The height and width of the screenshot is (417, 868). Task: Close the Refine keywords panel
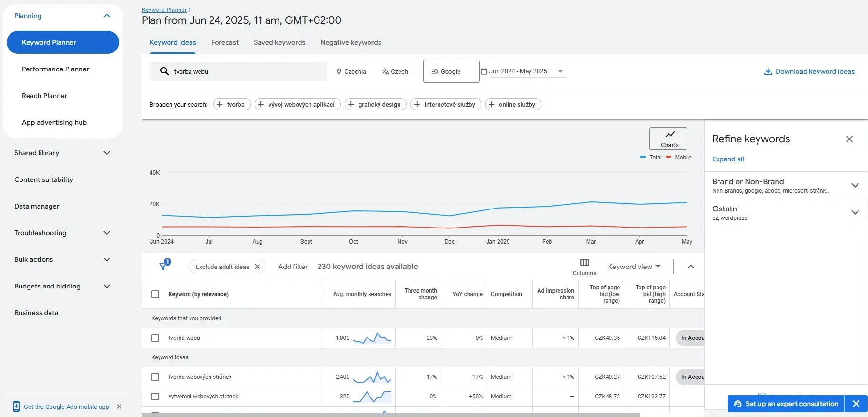pyautogui.click(x=849, y=139)
